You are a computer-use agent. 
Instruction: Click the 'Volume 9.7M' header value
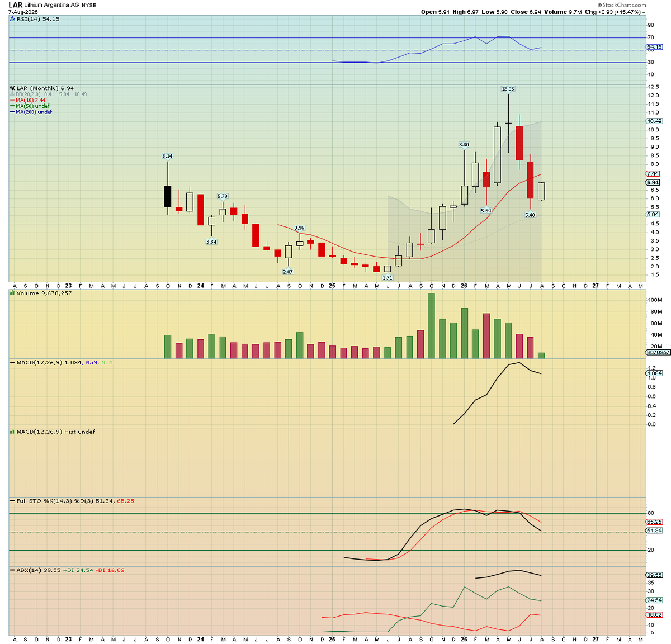(563, 12)
